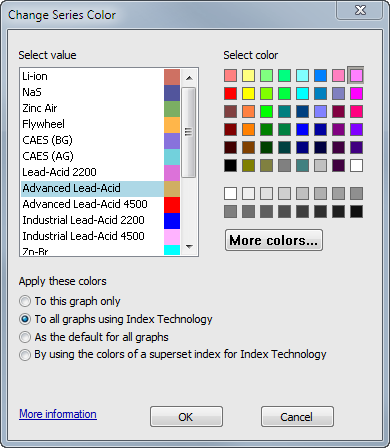
Task: Pick the bright cyan color swatch
Action: click(302, 94)
